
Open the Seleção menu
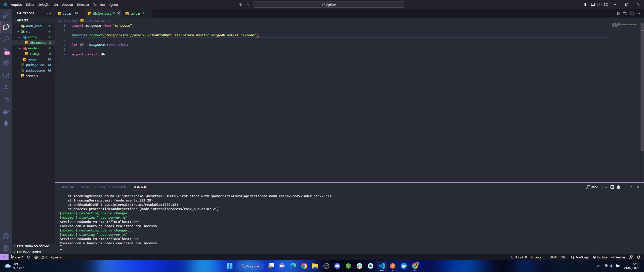pyautogui.click(x=44, y=5)
